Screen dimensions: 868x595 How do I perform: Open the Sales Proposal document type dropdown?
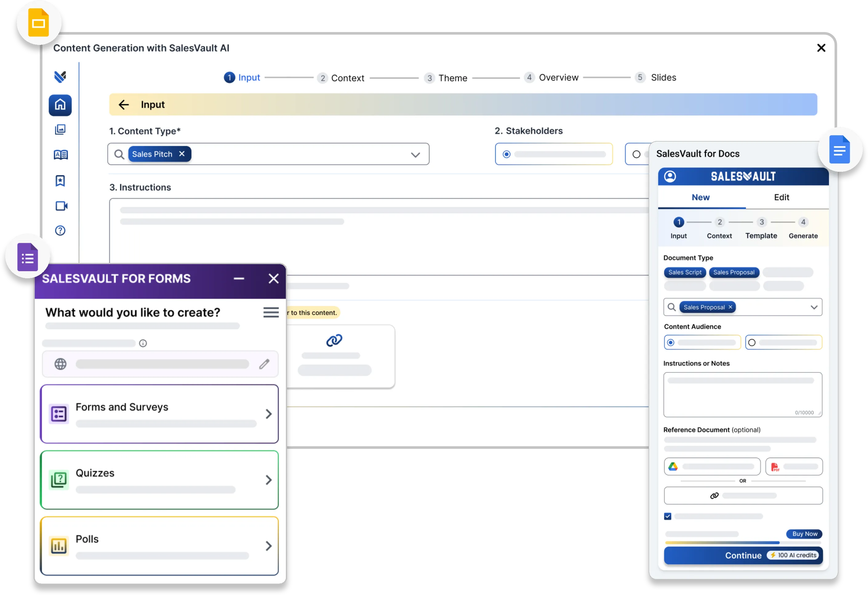[x=814, y=307]
